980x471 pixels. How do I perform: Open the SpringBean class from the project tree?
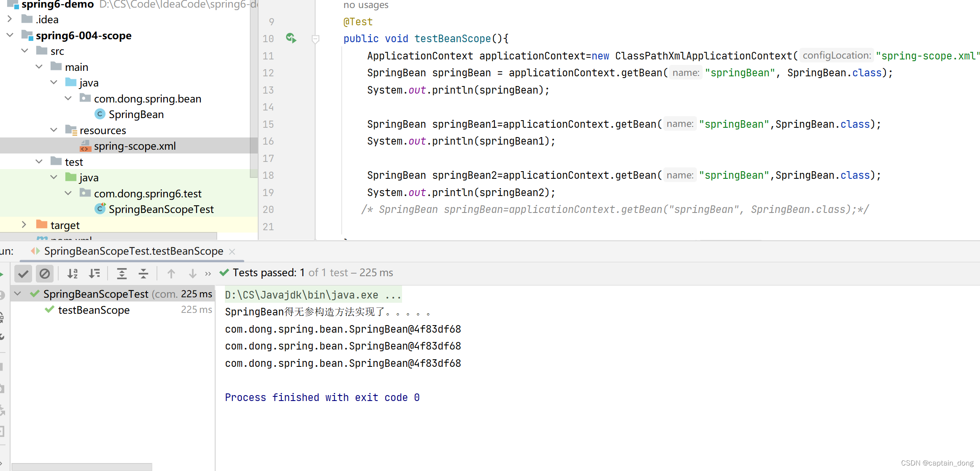point(136,114)
